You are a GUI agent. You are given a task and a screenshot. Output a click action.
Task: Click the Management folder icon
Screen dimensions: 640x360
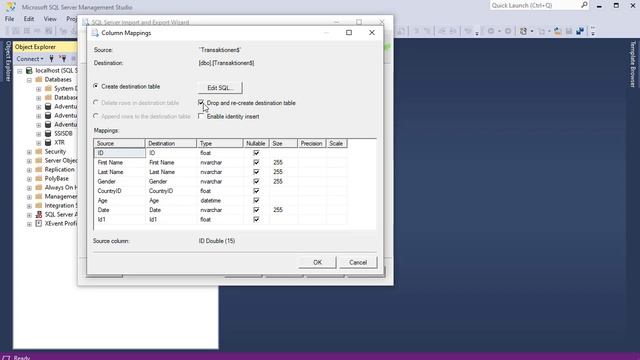pos(39,196)
